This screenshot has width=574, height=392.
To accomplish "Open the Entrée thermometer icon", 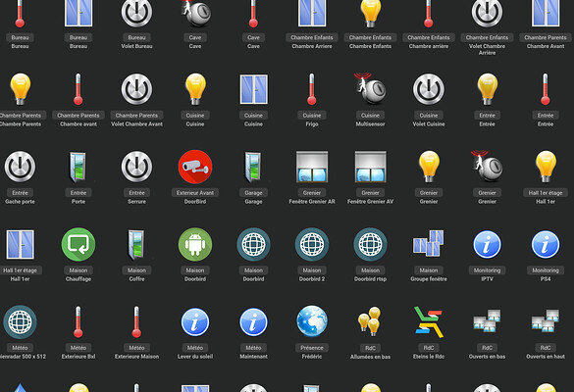I will coord(546,89).
